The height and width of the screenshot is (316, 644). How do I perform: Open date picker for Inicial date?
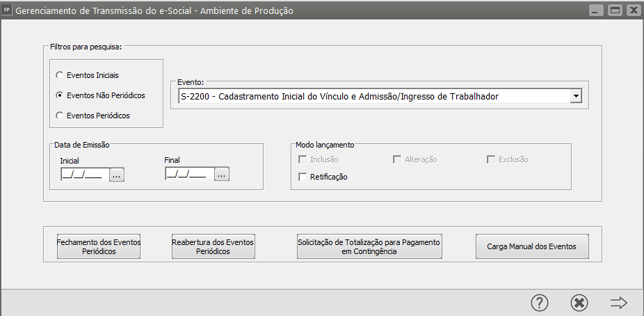[x=116, y=175]
